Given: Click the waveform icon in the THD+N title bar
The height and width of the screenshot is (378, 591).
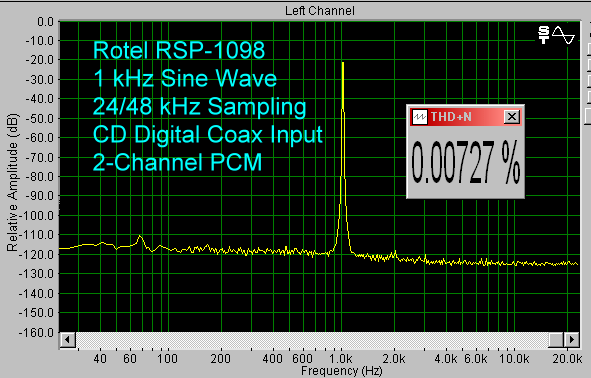Looking at the screenshot, I should tap(420, 117).
